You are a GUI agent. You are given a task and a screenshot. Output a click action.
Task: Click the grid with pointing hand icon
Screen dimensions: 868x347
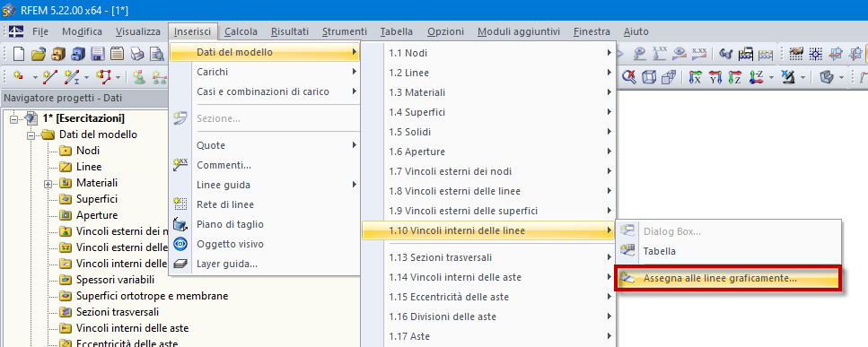[x=796, y=54]
